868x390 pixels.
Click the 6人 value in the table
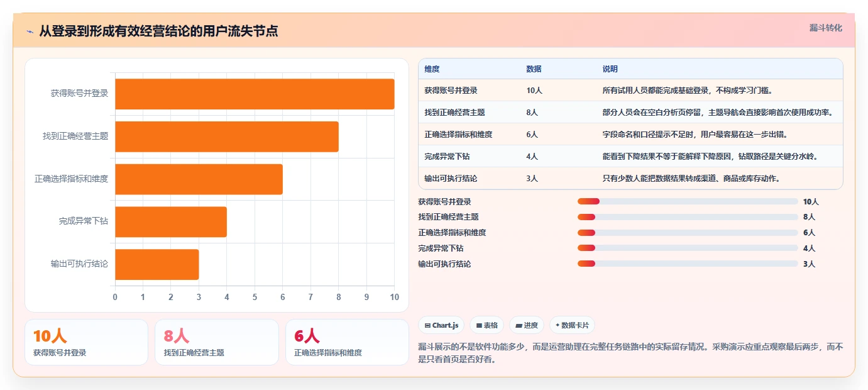(x=532, y=135)
